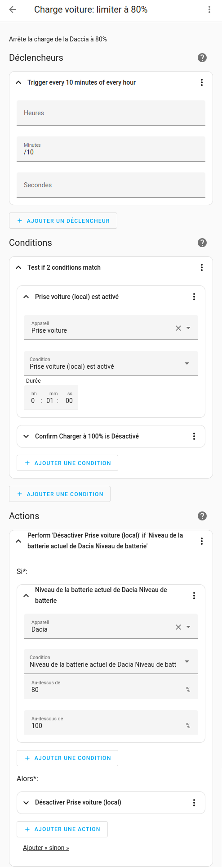Open the trigger card's three-dot menu
The width and height of the screenshot is (222, 868).
click(x=202, y=82)
